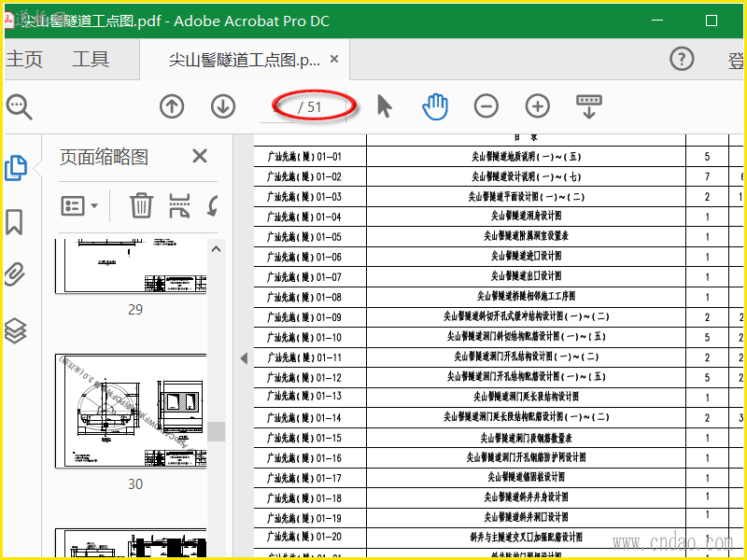The image size is (747, 560).
Task: Activate the hand pan tool
Action: pos(435,106)
